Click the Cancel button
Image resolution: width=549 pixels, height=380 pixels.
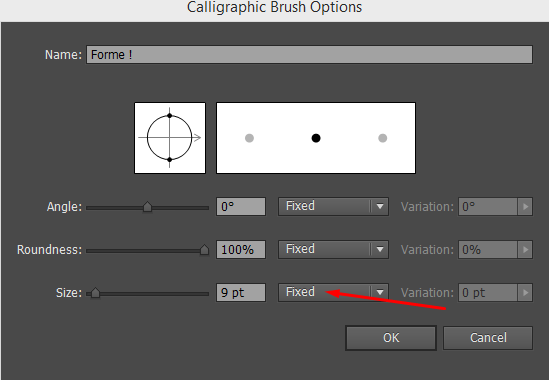click(488, 338)
